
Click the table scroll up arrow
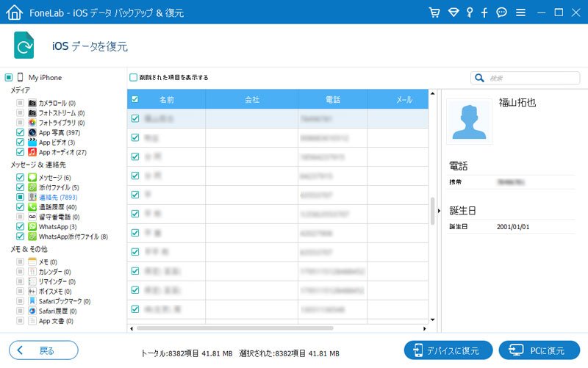432,93
